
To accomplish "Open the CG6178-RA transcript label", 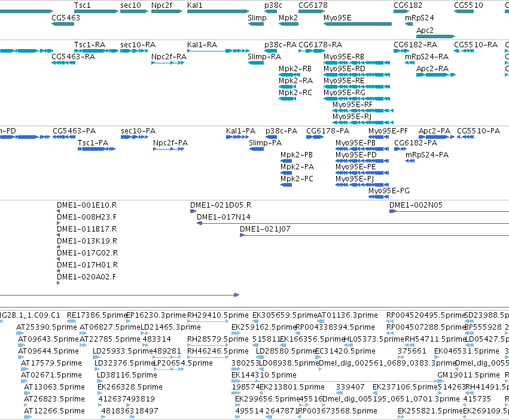I will [321, 44].
